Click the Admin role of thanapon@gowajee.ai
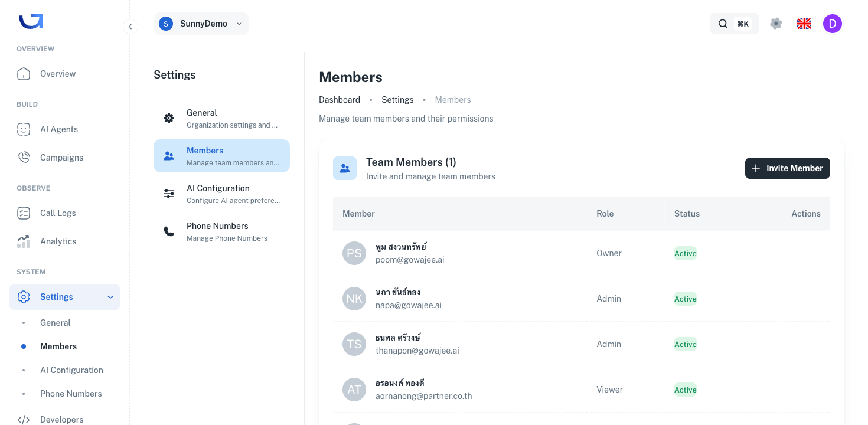Screen dimensions: 868x425 (x=609, y=344)
